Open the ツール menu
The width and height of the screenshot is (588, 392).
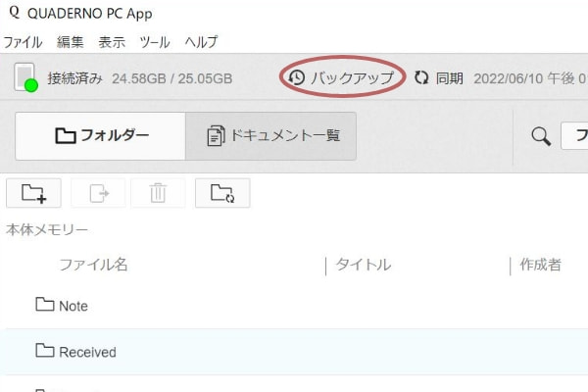pyautogui.click(x=155, y=42)
